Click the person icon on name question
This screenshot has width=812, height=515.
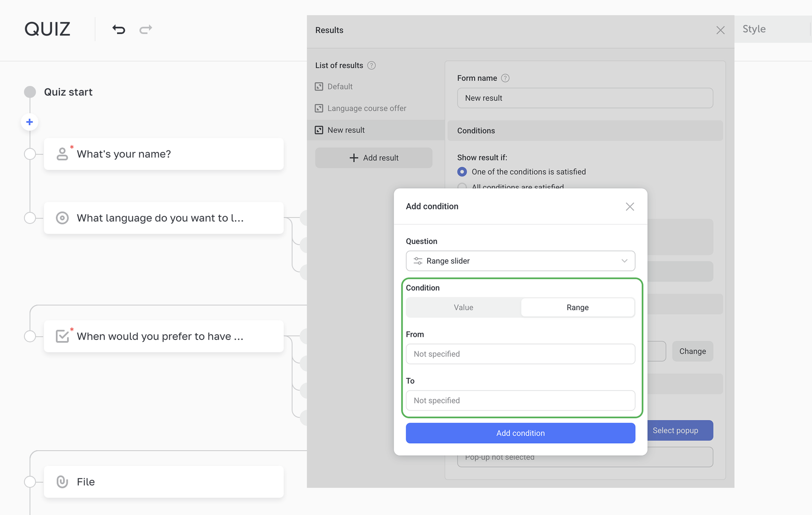(62, 154)
